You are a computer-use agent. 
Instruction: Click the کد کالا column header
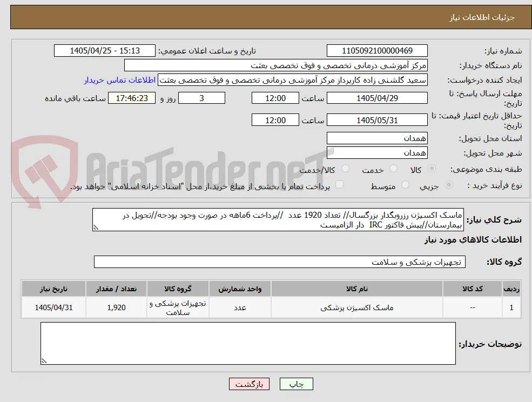tap(473, 289)
